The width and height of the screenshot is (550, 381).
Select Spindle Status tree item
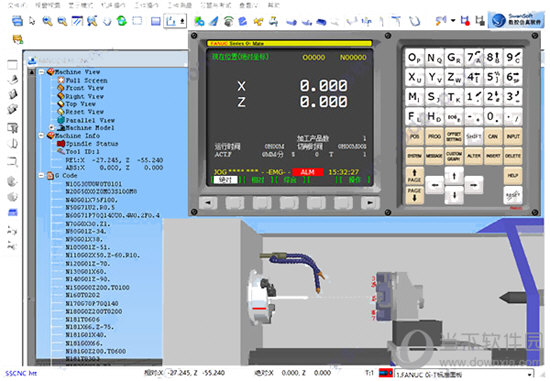[x=92, y=143]
